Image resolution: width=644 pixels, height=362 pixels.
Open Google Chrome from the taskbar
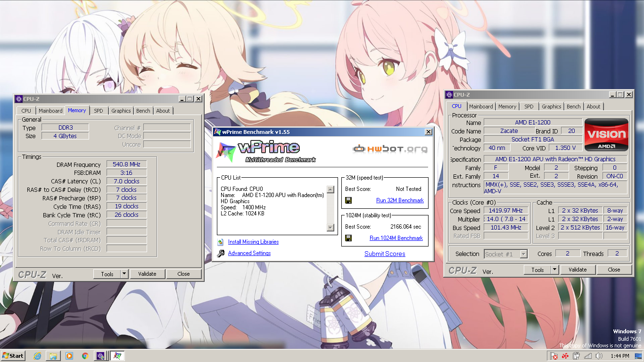[x=85, y=356]
